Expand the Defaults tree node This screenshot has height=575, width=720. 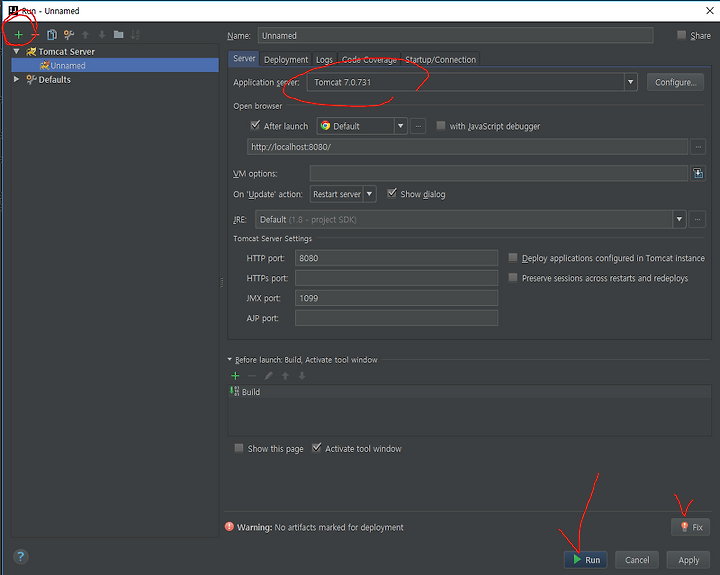coord(17,79)
